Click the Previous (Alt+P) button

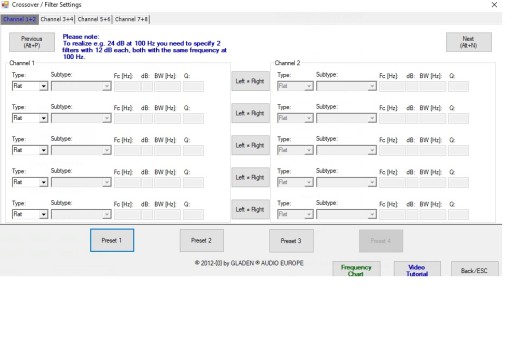[x=32, y=42]
